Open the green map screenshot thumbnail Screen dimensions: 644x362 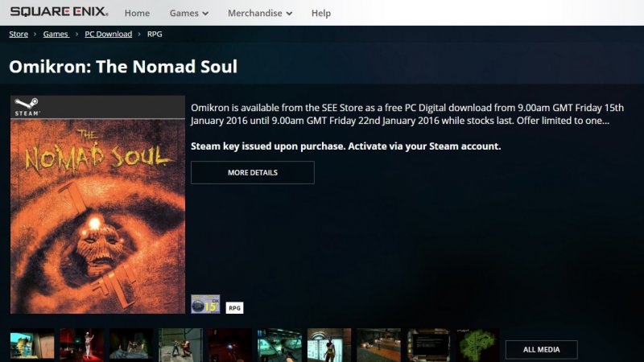pyautogui.click(x=478, y=345)
